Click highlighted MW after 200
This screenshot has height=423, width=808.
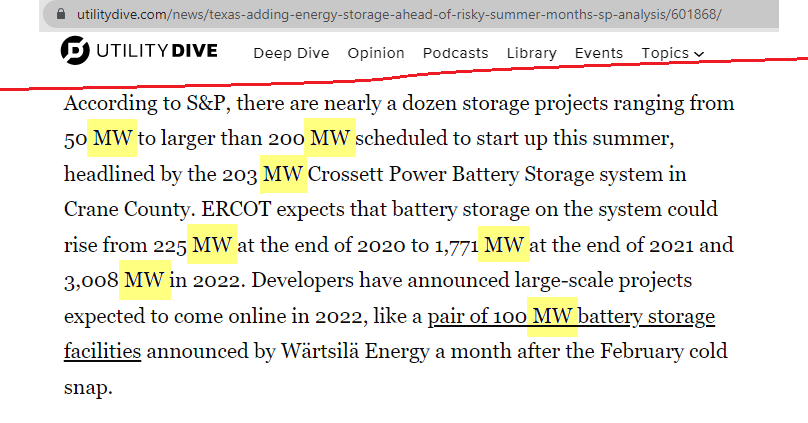330,139
